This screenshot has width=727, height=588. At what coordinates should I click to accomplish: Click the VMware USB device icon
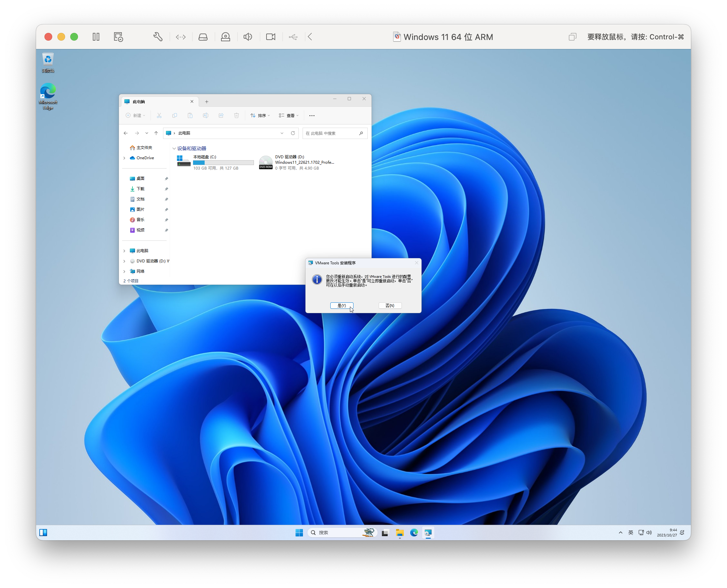[293, 37]
